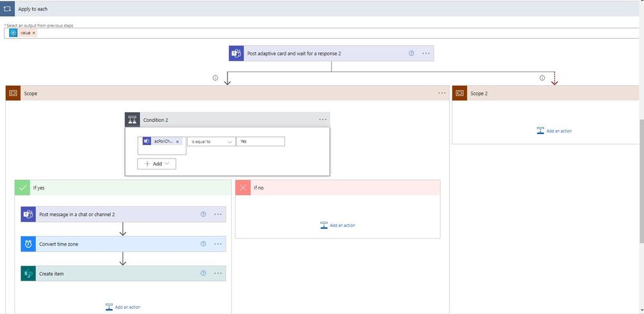Open help for Post adaptive card action

click(411, 54)
